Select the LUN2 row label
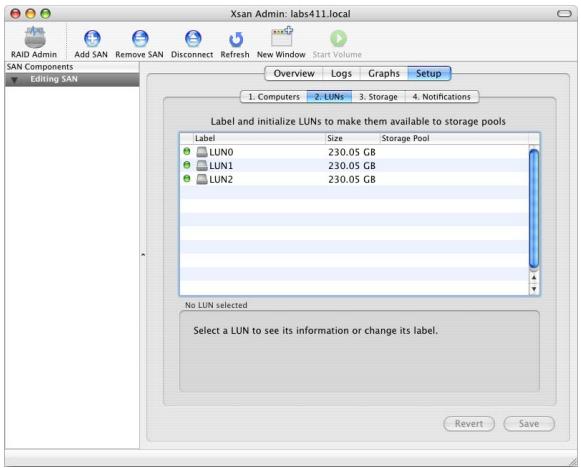This screenshot has height=468, width=581. [221, 179]
